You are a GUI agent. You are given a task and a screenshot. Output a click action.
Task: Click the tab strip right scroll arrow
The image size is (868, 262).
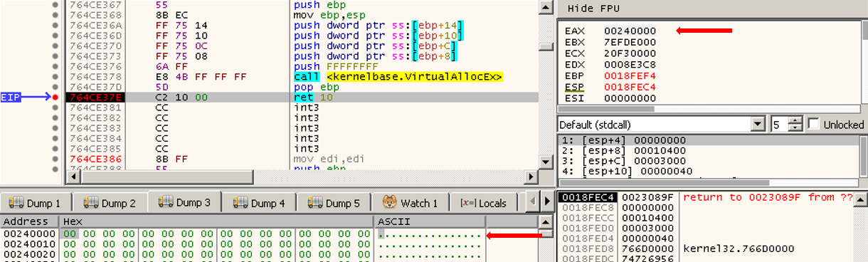547,202
